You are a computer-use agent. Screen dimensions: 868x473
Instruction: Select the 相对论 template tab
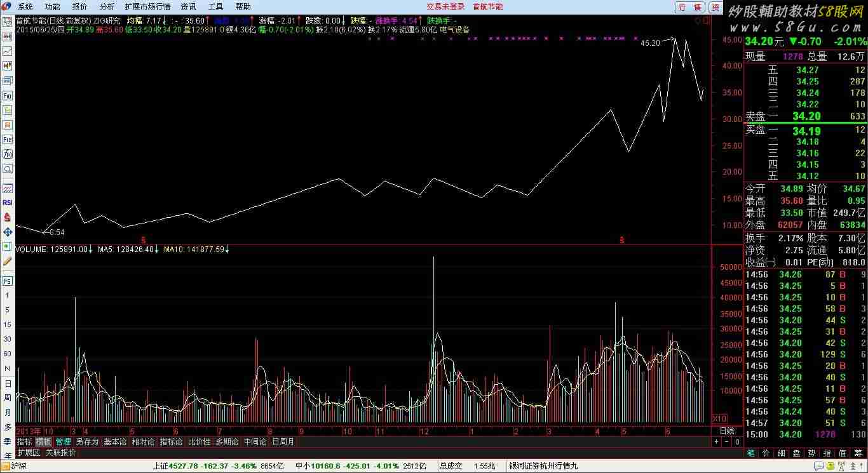143,441
